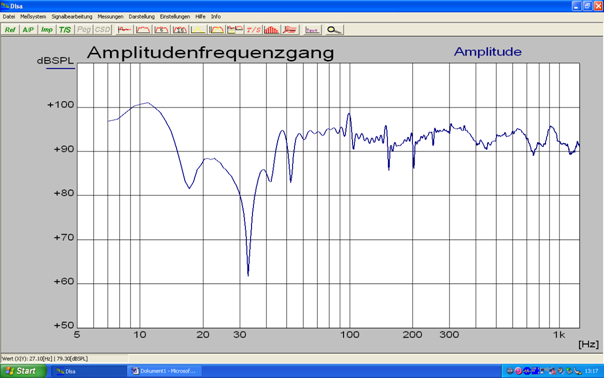Switch to Disa taskbar button
This screenshot has width=605, height=379.
pyautogui.click(x=88, y=371)
